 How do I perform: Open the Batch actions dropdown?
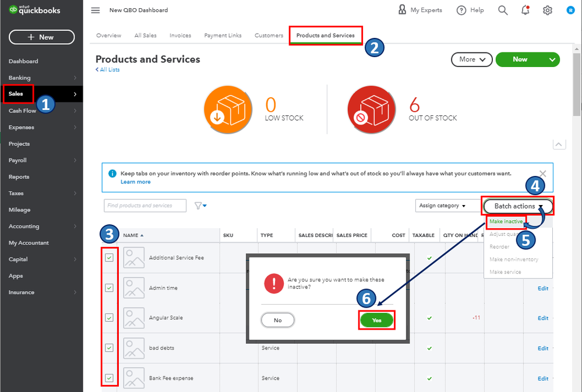(x=518, y=206)
